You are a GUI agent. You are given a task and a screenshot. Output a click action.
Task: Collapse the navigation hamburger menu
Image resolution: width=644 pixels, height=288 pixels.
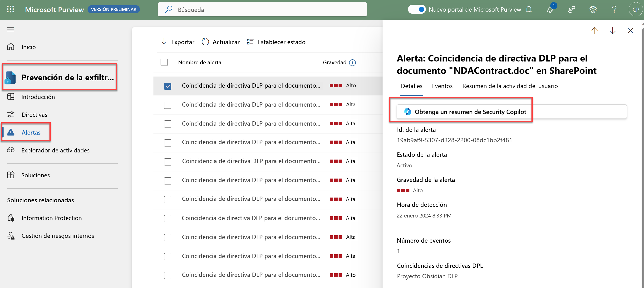point(10,29)
